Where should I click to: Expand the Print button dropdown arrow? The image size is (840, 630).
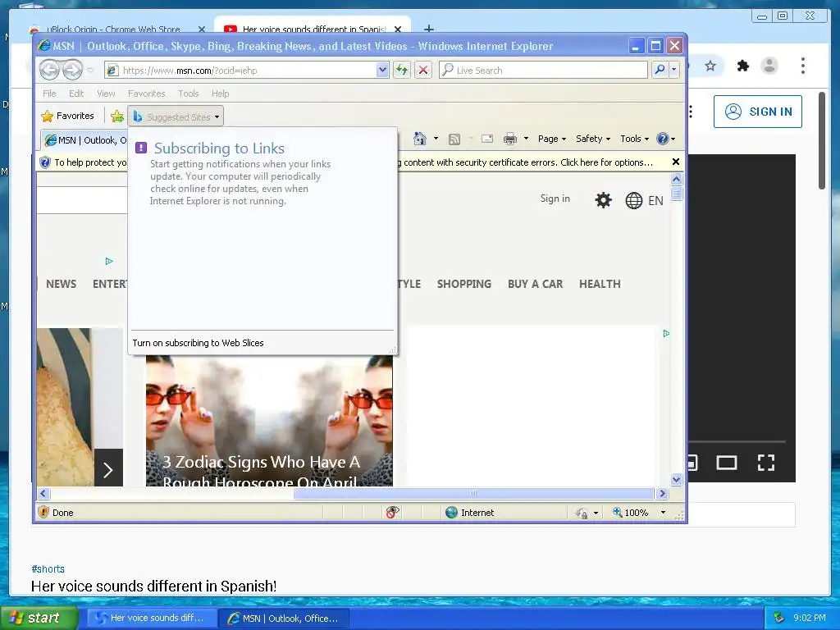point(526,139)
